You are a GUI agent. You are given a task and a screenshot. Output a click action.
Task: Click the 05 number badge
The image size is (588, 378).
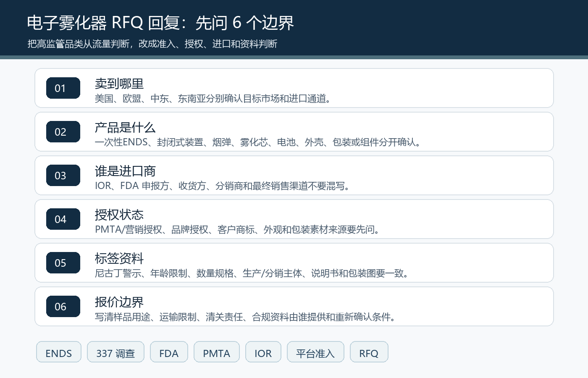click(x=63, y=263)
